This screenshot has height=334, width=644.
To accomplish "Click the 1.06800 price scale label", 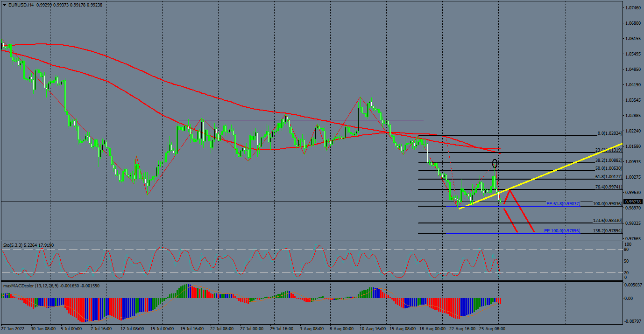I will pos(633,23).
